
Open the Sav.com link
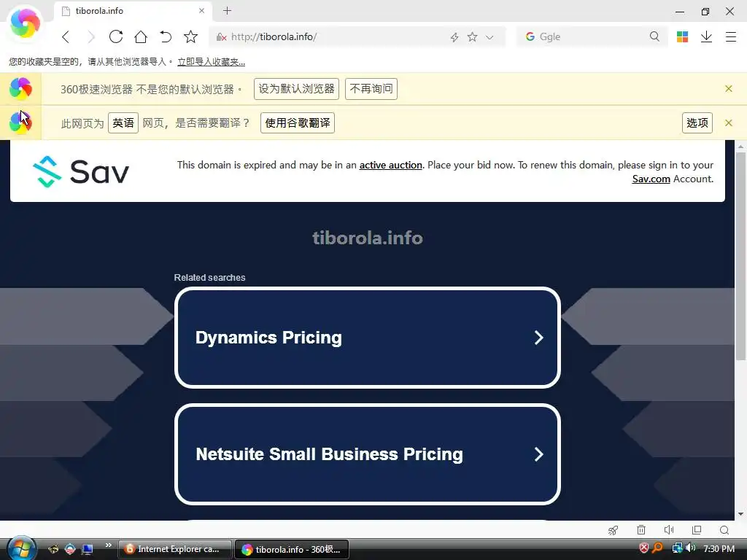pos(651,179)
